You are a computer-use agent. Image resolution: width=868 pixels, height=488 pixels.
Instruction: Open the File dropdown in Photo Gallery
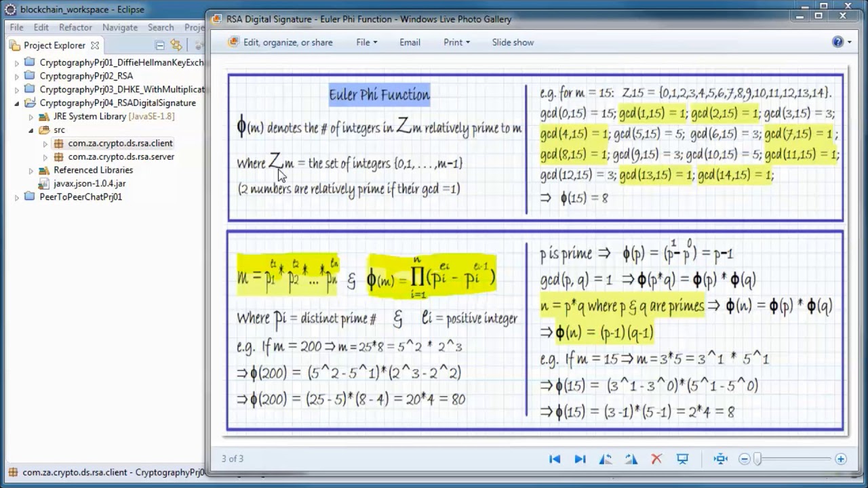366,42
